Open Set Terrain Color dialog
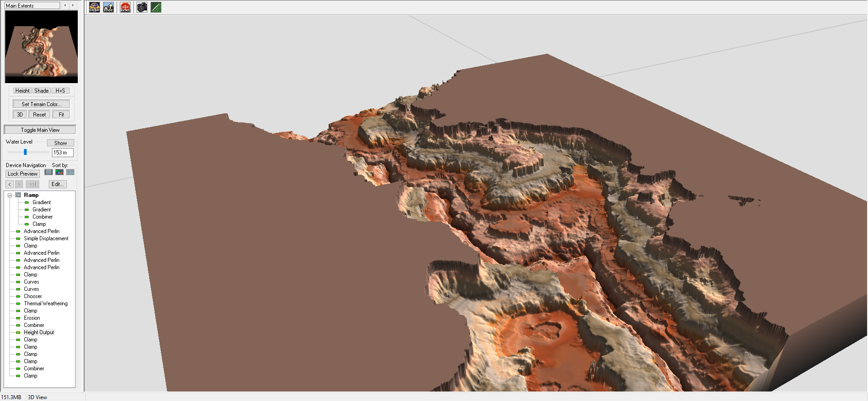 (41, 104)
